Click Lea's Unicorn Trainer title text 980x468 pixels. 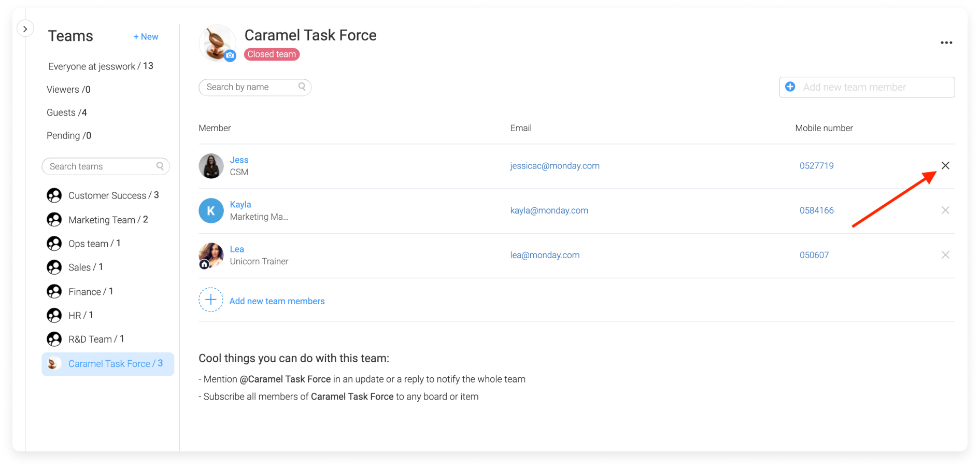[x=259, y=262]
